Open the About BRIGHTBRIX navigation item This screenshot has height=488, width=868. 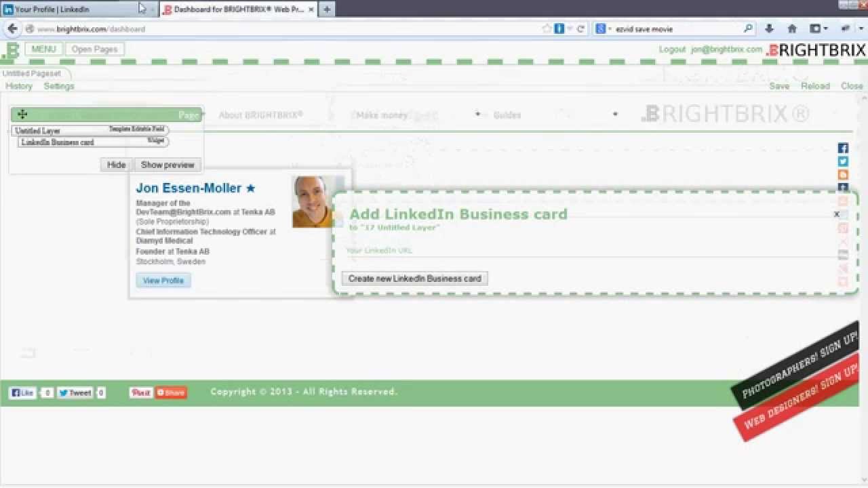(260, 115)
